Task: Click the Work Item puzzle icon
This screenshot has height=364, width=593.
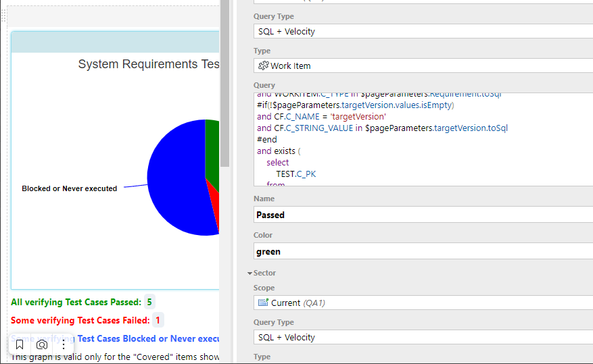Action: tap(263, 66)
